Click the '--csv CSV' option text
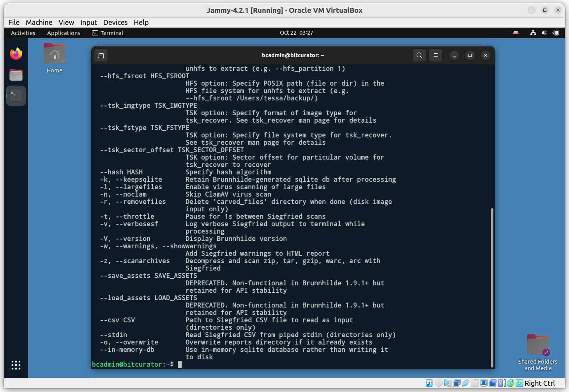Viewport: 569px width, 392px height. (117, 320)
